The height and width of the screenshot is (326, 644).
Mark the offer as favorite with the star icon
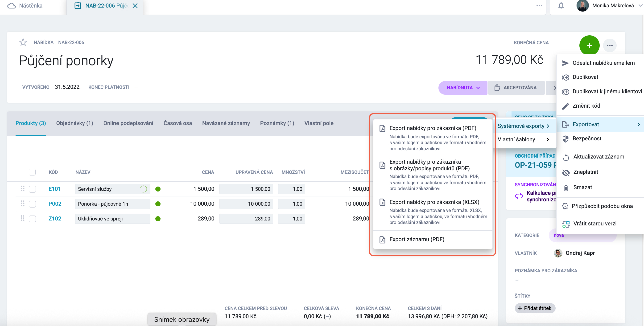pyautogui.click(x=23, y=42)
